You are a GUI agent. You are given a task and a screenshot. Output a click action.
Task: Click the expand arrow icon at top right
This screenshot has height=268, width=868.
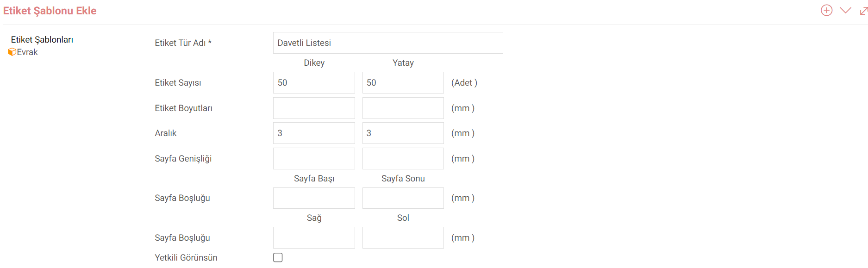click(x=863, y=11)
